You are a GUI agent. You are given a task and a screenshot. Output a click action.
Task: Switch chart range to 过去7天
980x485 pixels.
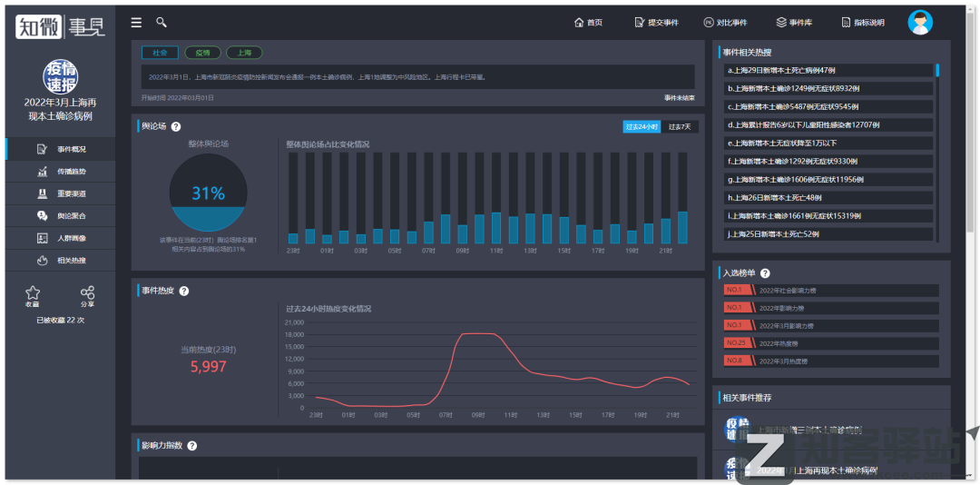coord(680,127)
